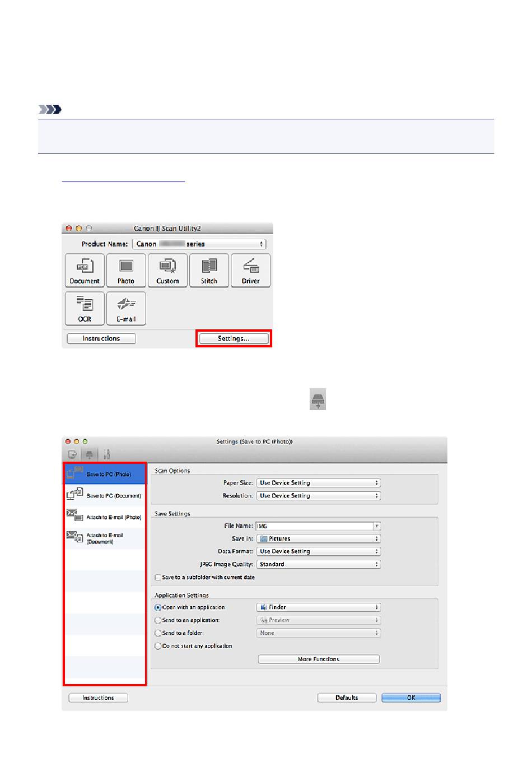Click the Document scan button
This screenshot has width=532, height=767.
pyautogui.click(x=85, y=271)
